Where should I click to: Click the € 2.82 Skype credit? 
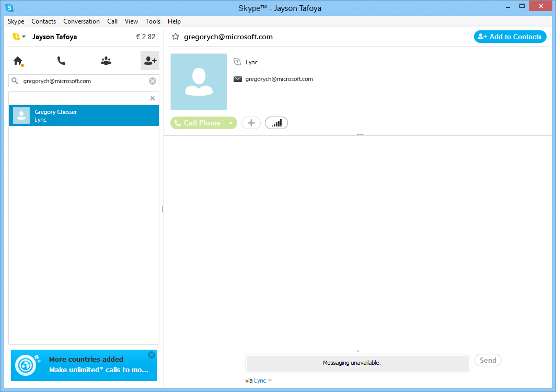click(146, 37)
